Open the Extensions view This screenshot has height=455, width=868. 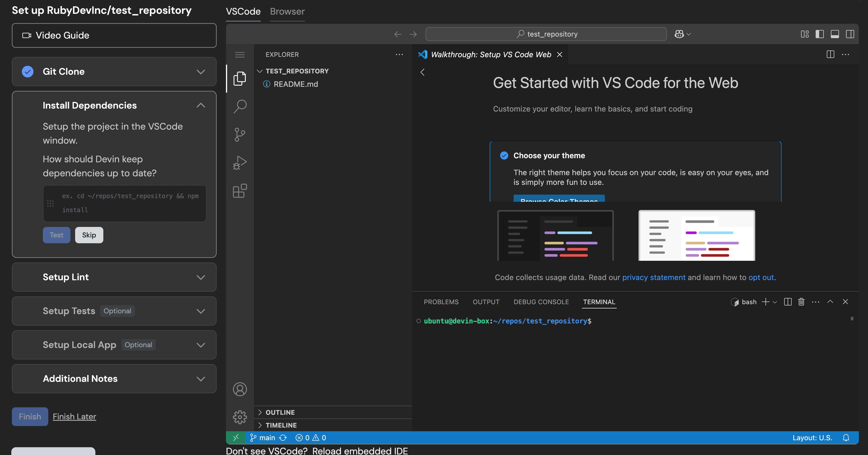click(x=240, y=191)
